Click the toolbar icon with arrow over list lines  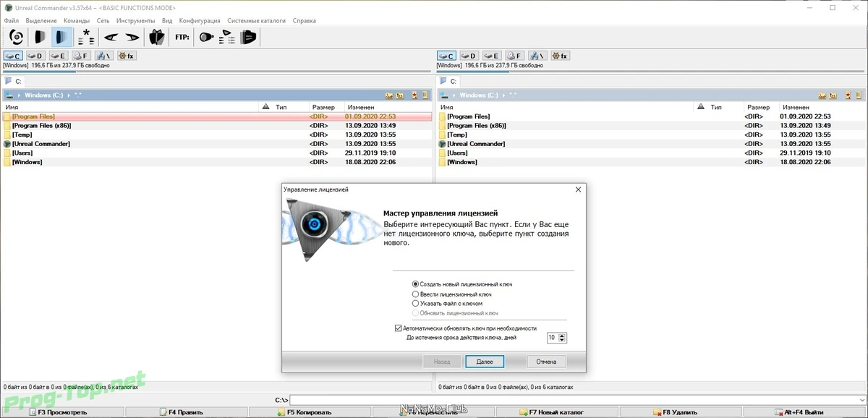pyautogui.click(x=228, y=37)
